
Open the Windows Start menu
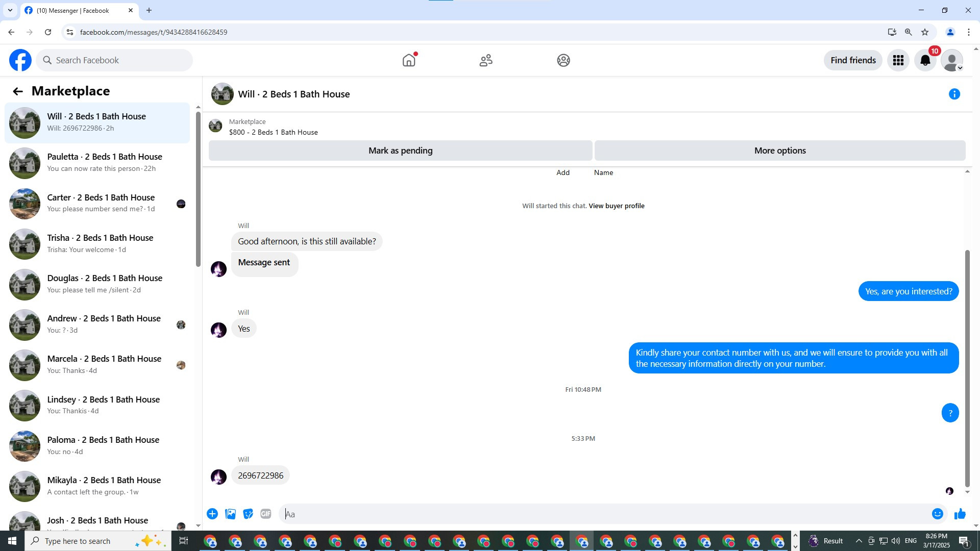12,541
